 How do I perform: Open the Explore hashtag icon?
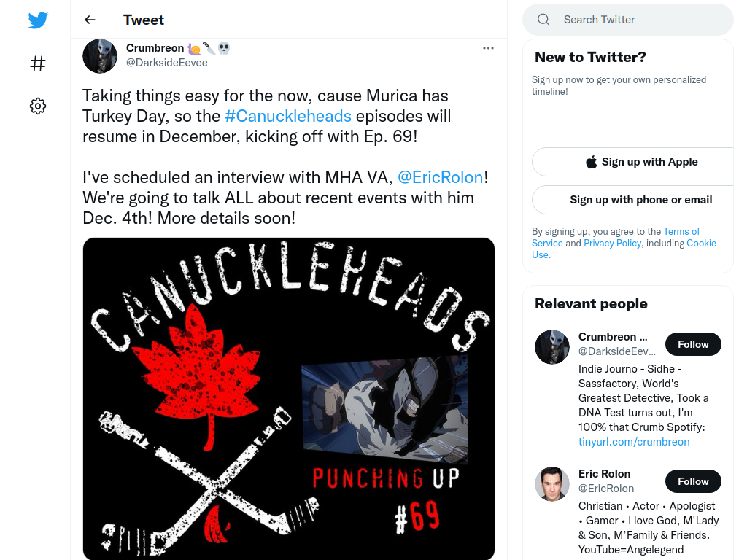pyautogui.click(x=38, y=63)
